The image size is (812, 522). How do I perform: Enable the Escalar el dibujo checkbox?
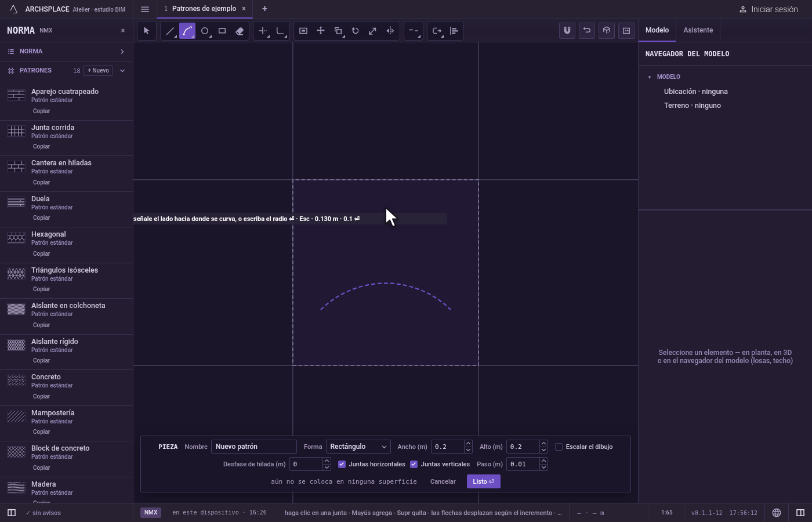coord(559,447)
